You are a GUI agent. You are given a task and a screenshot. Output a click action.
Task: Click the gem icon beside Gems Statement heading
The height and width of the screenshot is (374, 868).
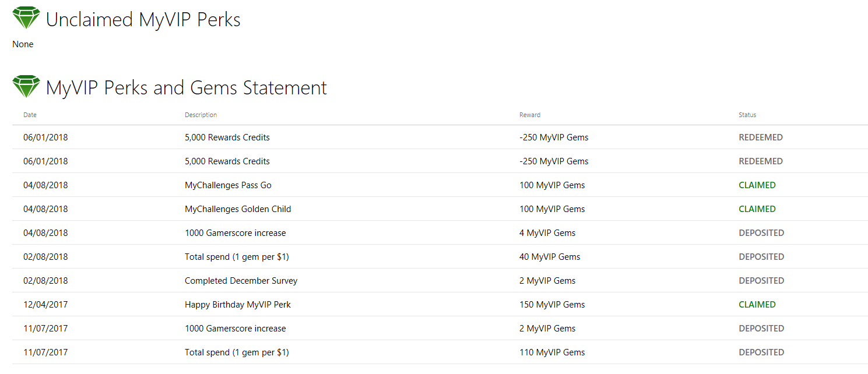26,87
